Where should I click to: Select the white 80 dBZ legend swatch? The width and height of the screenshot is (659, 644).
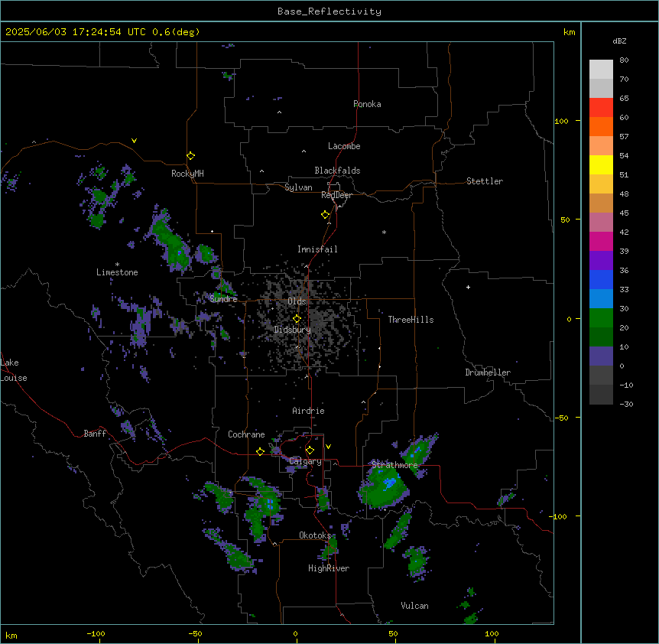[x=601, y=70]
